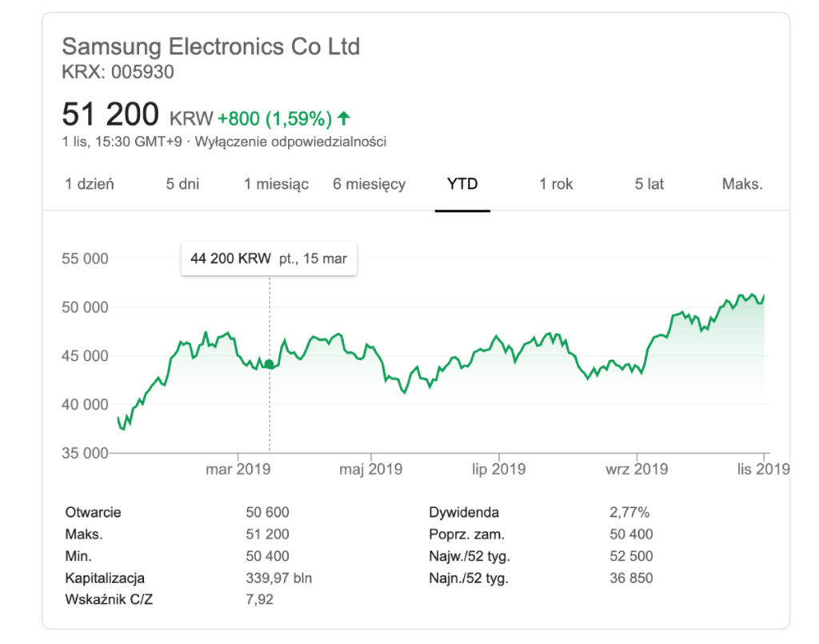Screen dimensions: 819x644
Task: Click the Najw./52 tyg. label
Action: point(469,556)
